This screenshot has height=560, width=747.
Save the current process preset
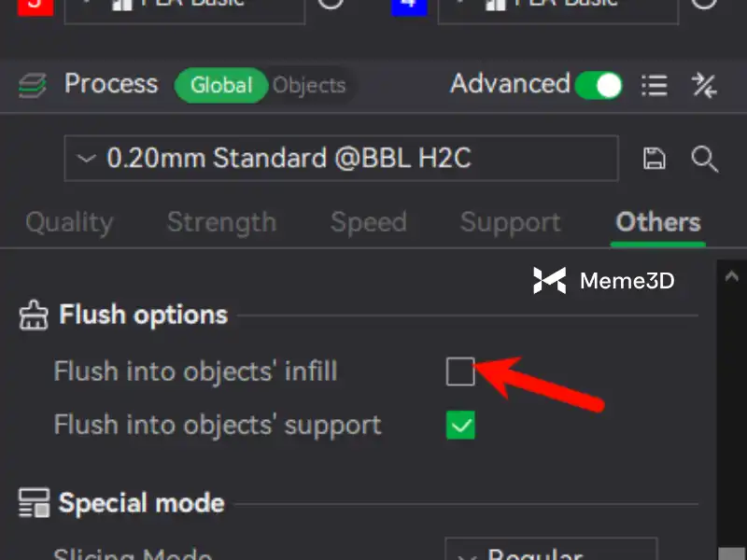point(655,159)
